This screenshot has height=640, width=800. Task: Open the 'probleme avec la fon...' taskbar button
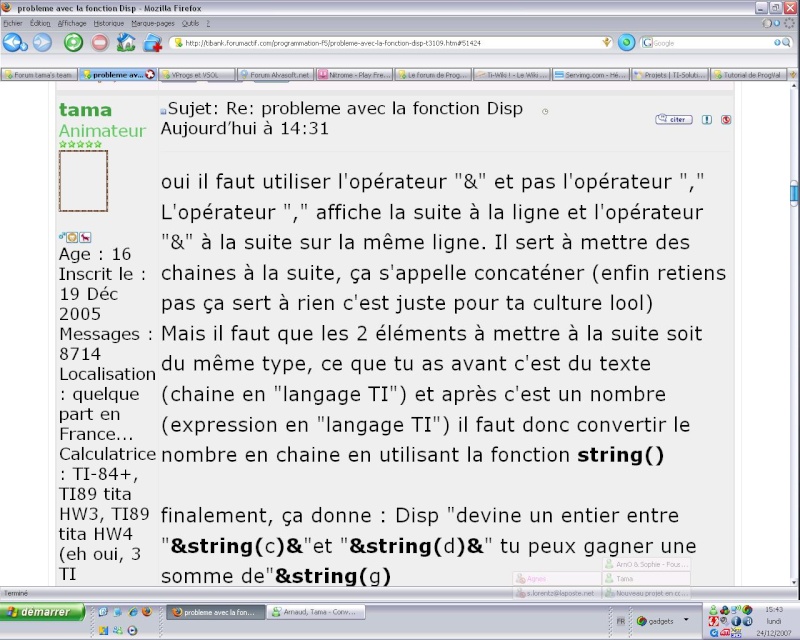(216, 612)
